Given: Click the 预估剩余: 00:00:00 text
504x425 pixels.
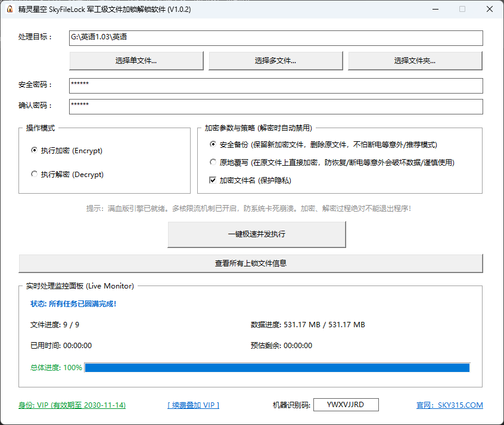Looking at the screenshot, I should 281,346.
